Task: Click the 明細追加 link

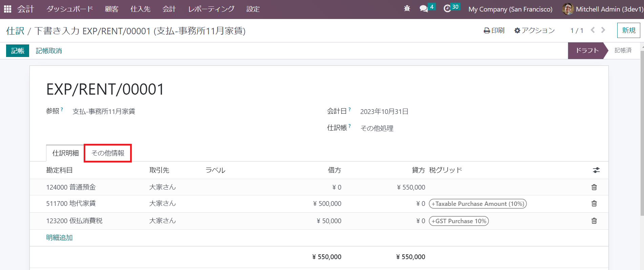Action: 59,238
